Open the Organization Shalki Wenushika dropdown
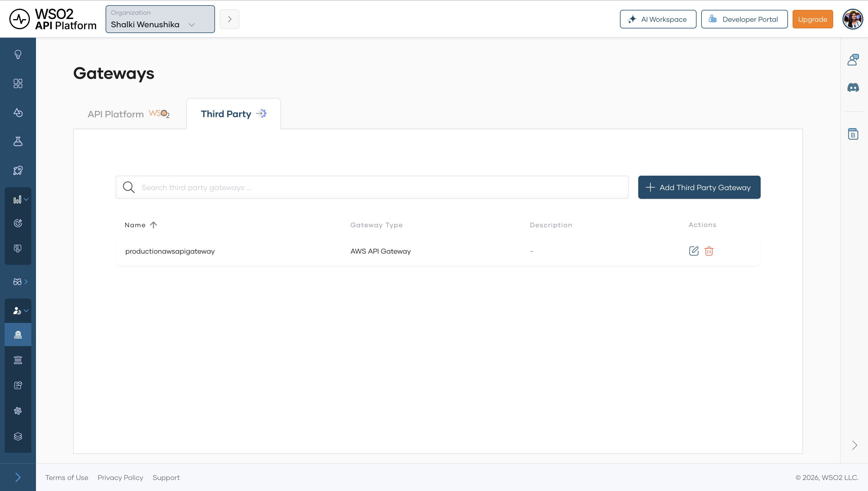 (160, 19)
